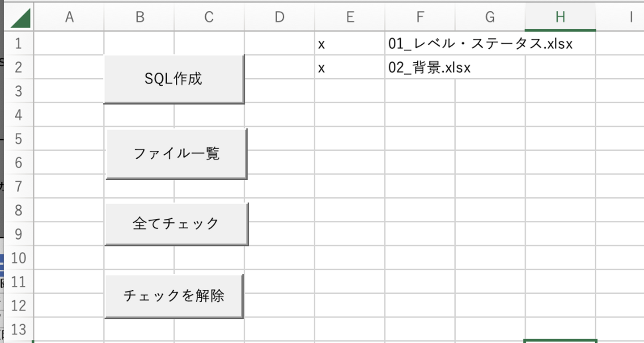Select row 13 header
Screen dimensions: 644x343
pyautogui.click(x=18, y=330)
